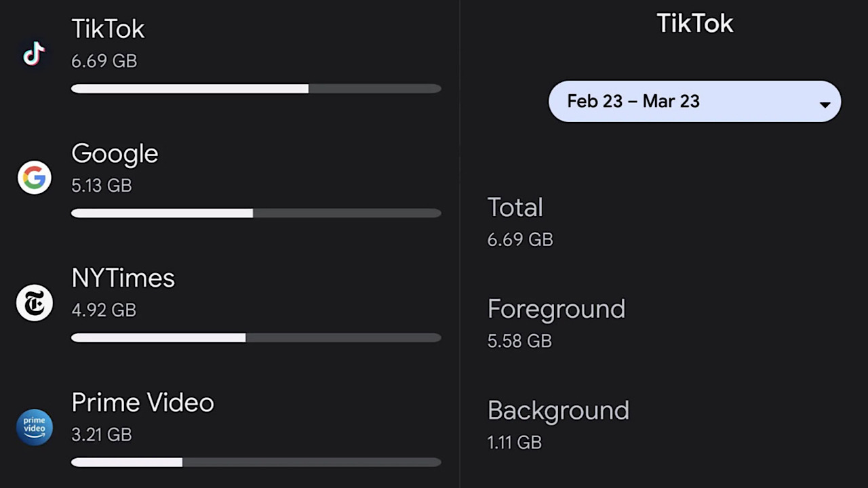Click the Google data usage bar

pos(256,213)
